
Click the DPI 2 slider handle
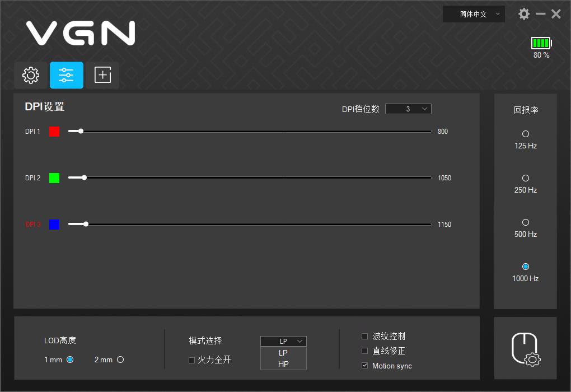point(84,178)
